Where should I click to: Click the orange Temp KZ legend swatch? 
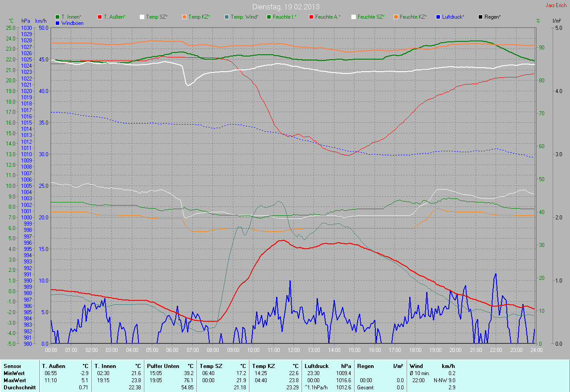tap(184, 17)
